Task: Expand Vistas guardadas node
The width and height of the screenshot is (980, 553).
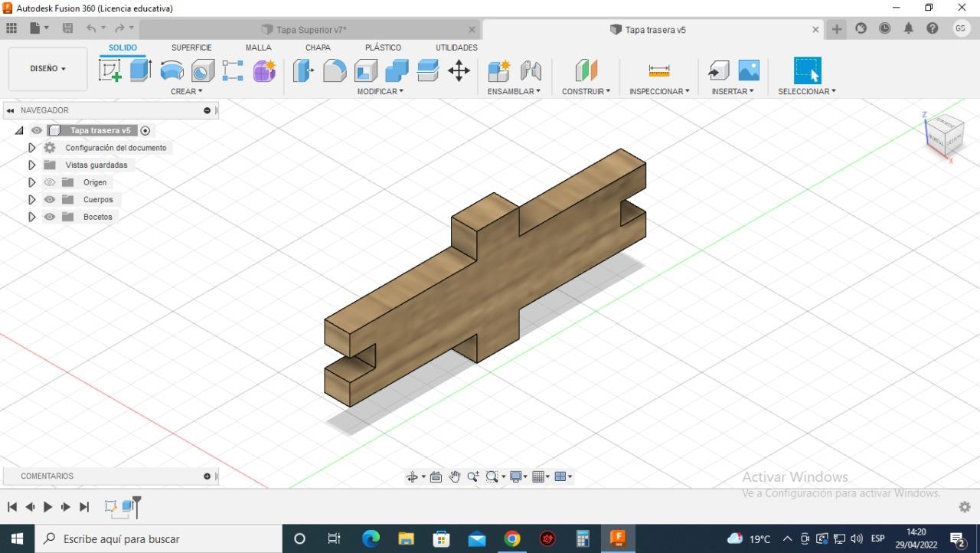Action: pos(31,165)
